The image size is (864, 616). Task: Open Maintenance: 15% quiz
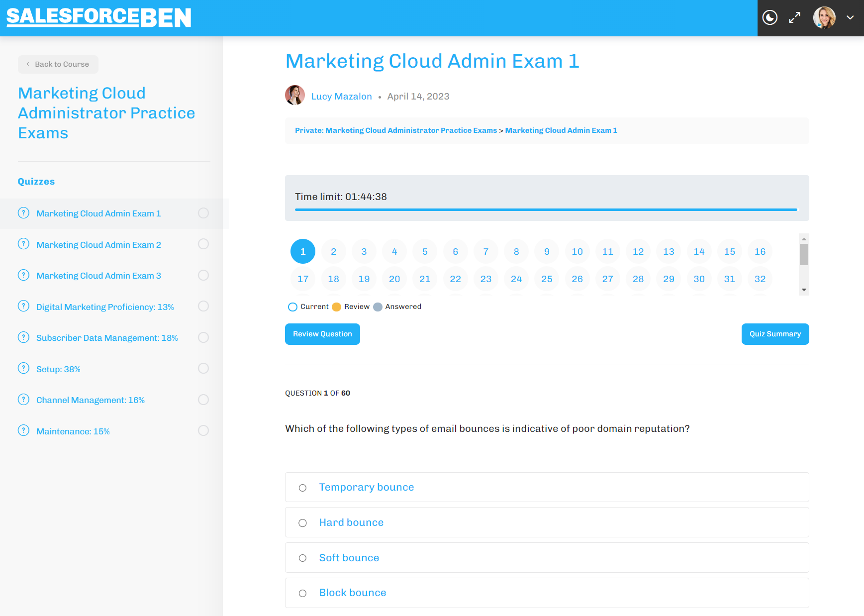click(73, 431)
